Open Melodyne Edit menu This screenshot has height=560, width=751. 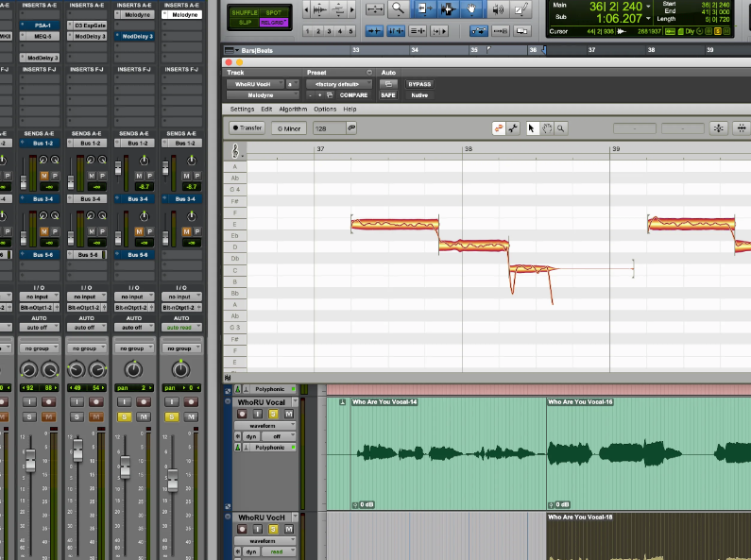(266, 110)
